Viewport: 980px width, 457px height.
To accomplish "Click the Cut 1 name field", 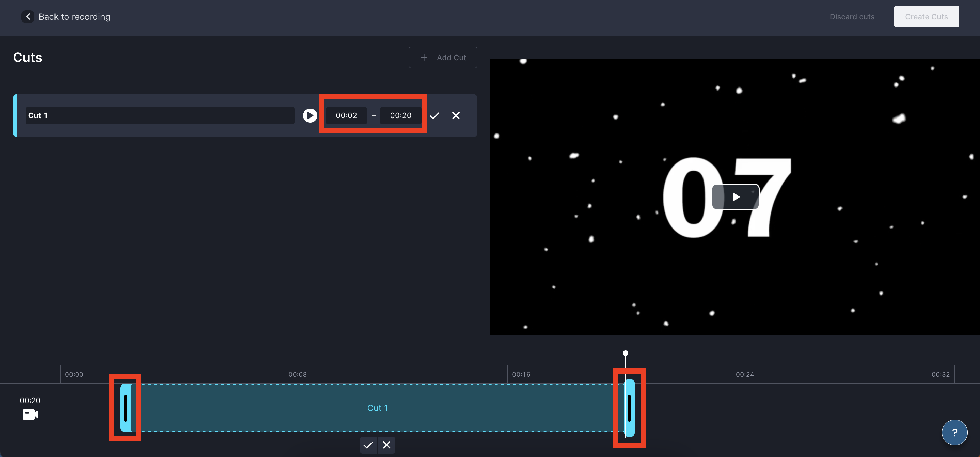I will [160, 116].
